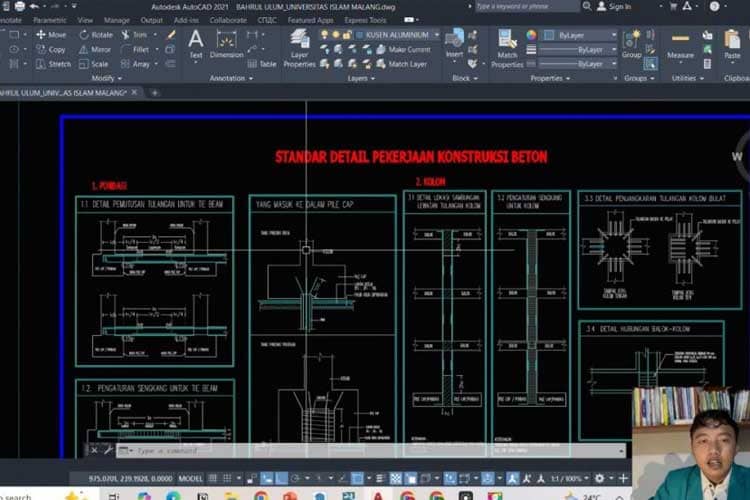Image resolution: width=750 pixels, height=500 pixels.
Task: Toggle object snap in status bar
Action: pyautogui.click(x=357, y=478)
